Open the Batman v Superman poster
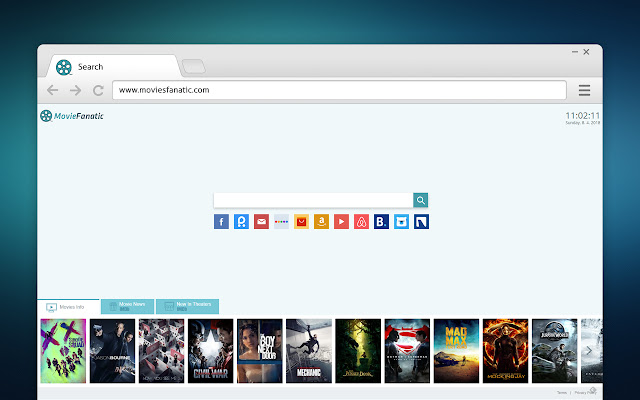This screenshot has height=400, width=640. tap(407, 351)
